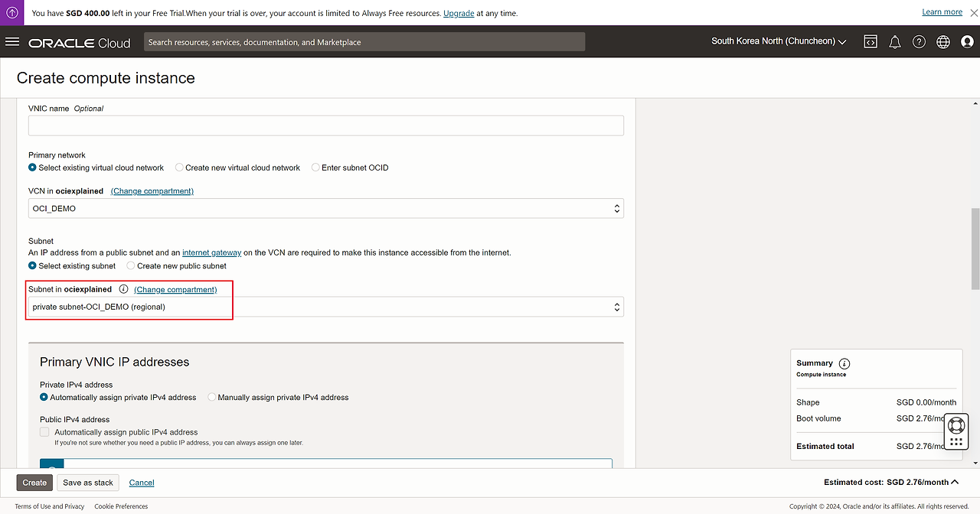This screenshot has height=514, width=980.
Task: Enable Automatically assign public IPv4 address
Action: [44, 432]
